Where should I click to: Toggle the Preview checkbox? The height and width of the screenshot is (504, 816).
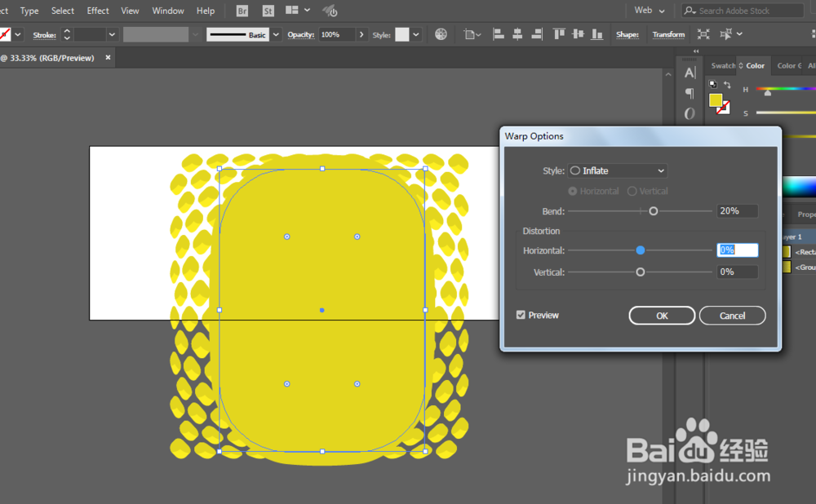(x=521, y=315)
